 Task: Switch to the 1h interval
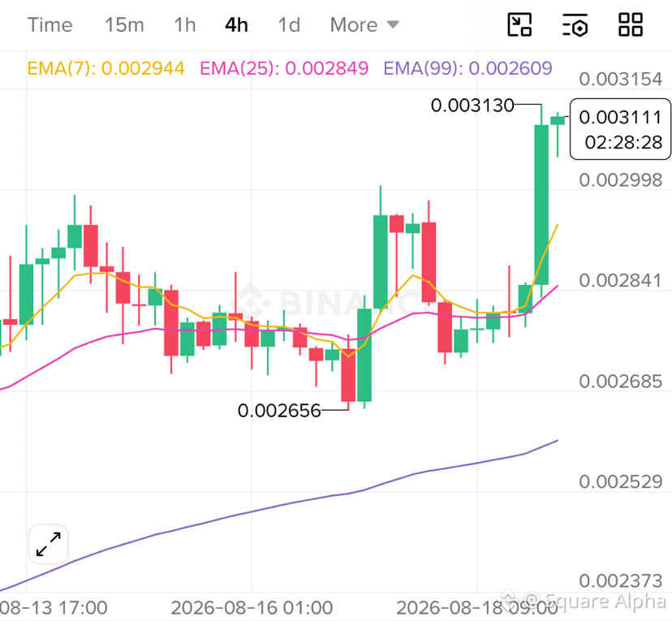coord(185,25)
